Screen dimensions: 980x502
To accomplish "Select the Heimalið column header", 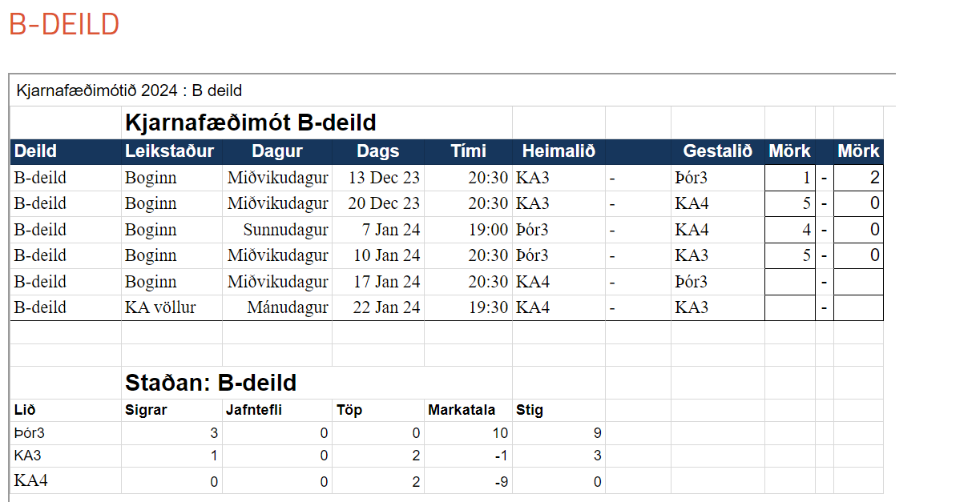I will [559, 151].
